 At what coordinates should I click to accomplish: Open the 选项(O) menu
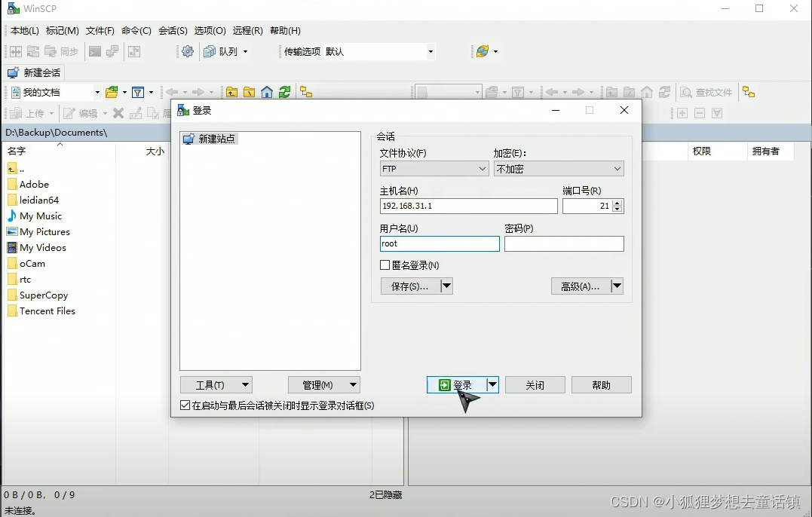tap(210, 31)
